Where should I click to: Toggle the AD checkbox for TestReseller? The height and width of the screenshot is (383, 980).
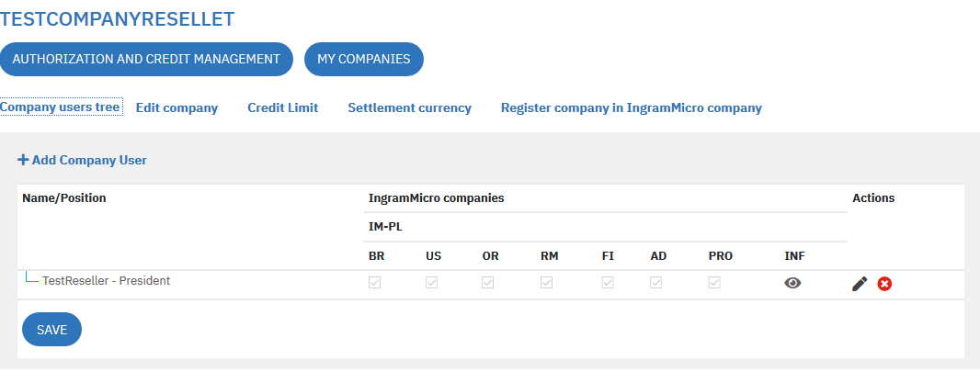pyautogui.click(x=655, y=283)
